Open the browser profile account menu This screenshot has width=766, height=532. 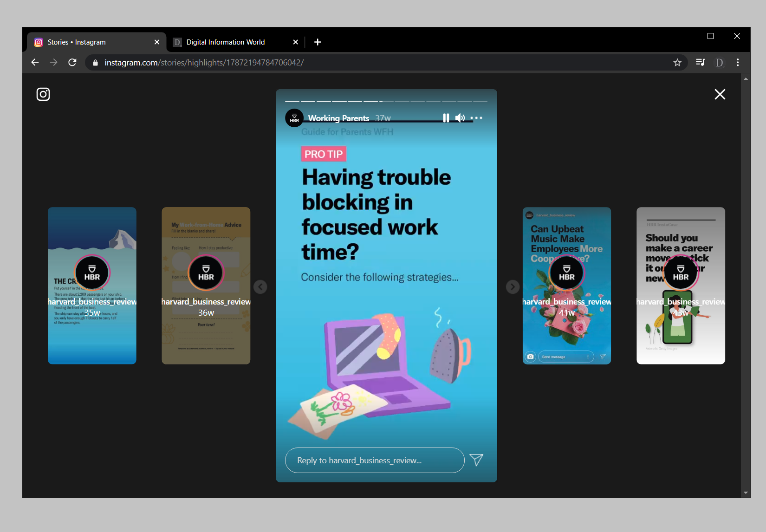(719, 62)
